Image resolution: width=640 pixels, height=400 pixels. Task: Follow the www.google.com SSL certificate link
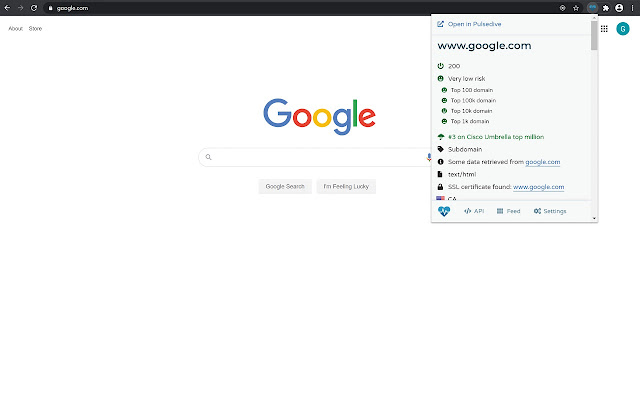[x=538, y=187]
